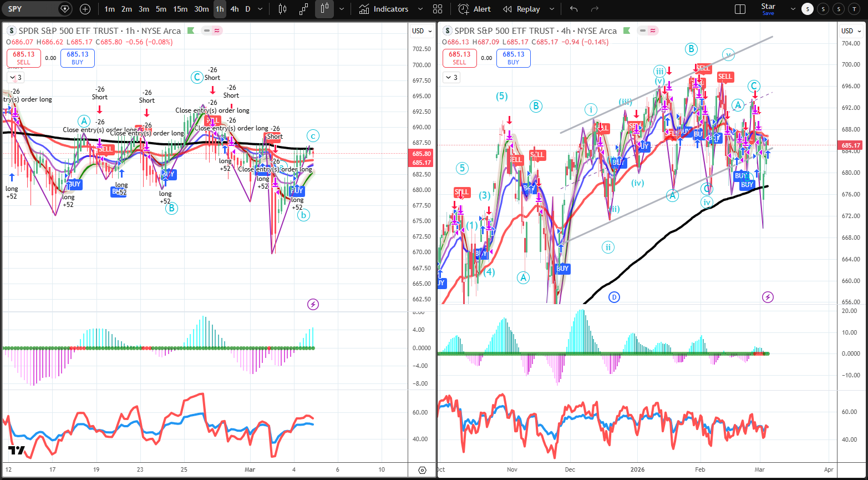Click BUY 685.13 on the 1h chart
Image resolution: width=868 pixels, height=480 pixels.
[x=78, y=58]
